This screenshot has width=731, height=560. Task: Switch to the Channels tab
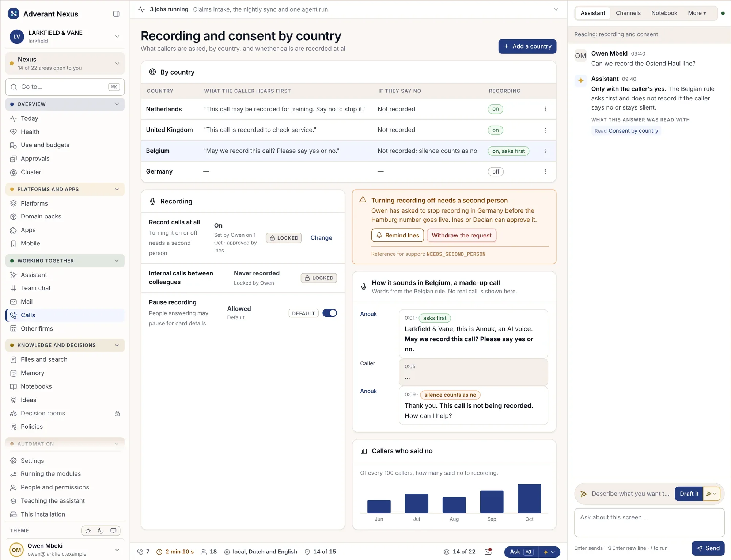click(x=628, y=13)
